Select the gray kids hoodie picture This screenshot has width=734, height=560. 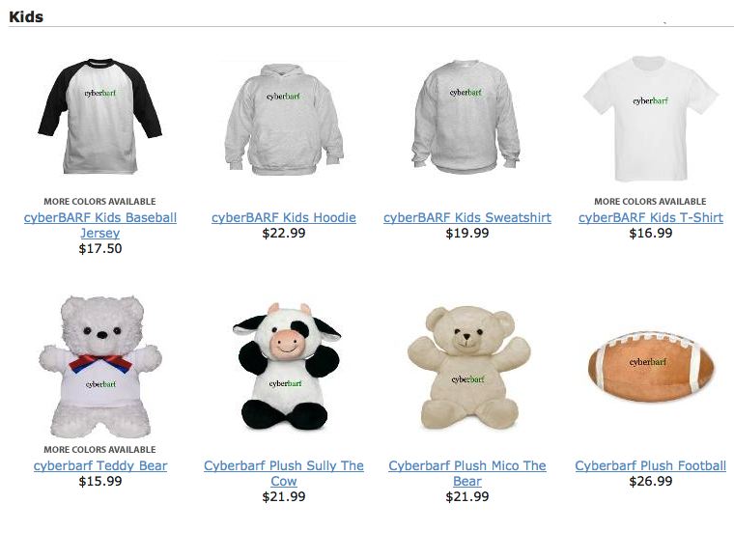284,120
